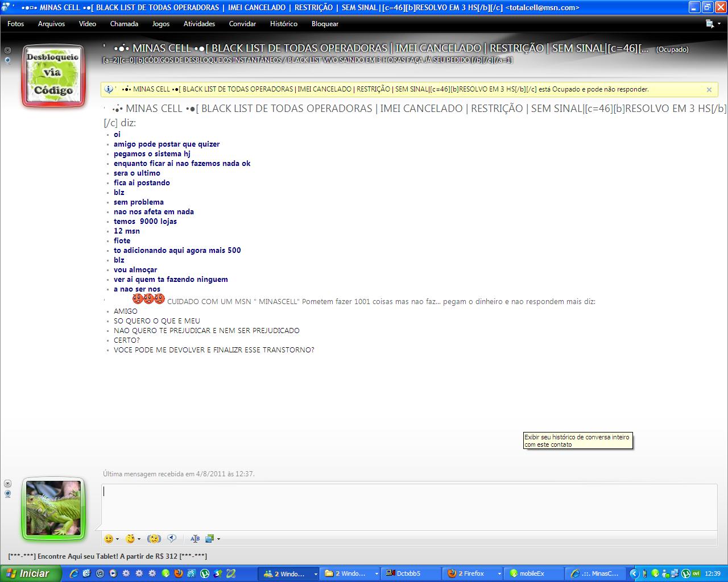This screenshot has height=582, width=728.
Task: Open the Vídeo menu
Action: pyautogui.click(x=88, y=24)
